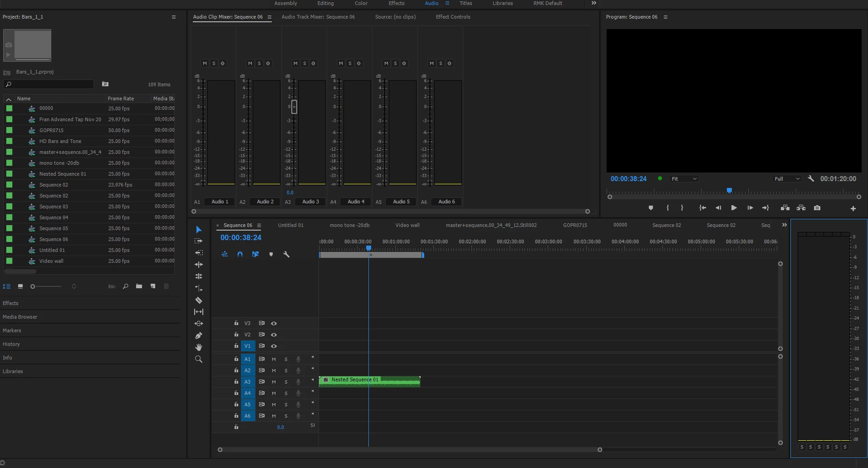Open Audio Clip Mixer panel menu

(269, 17)
